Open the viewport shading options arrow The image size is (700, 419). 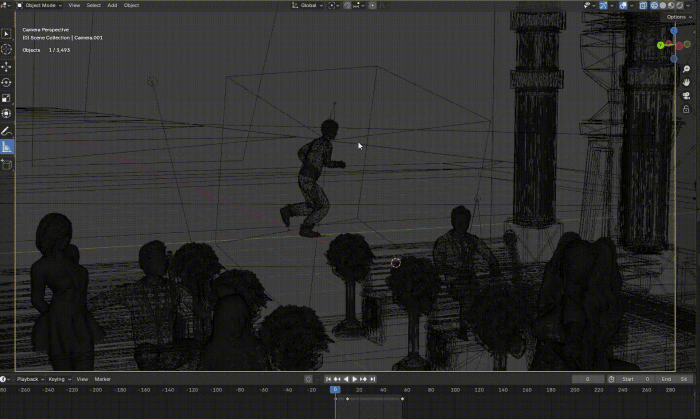pyautogui.click(x=688, y=5)
